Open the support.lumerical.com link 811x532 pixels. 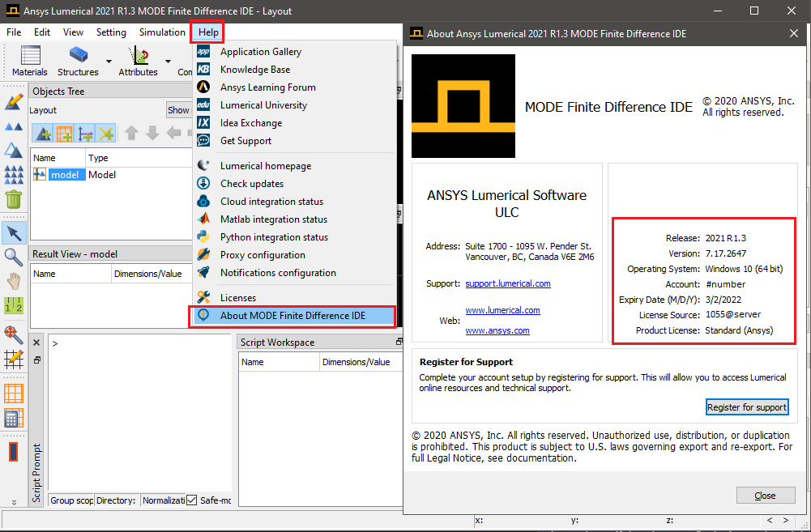pyautogui.click(x=508, y=283)
